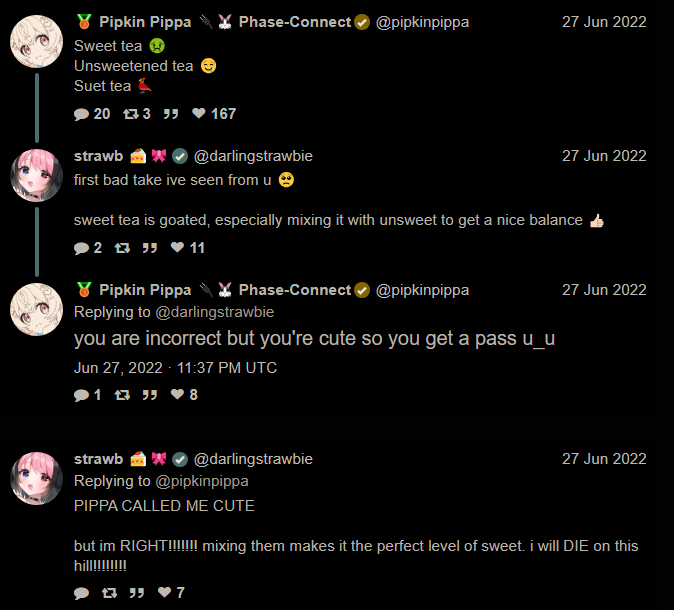
Task: Click the quote icon on the 'you are incorrect' tweet
Action: pos(150,395)
